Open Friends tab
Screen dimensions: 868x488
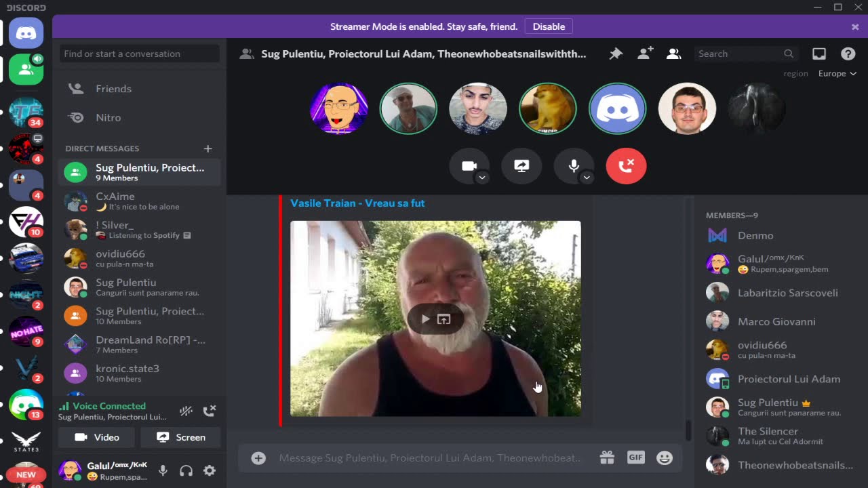(140, 89)
